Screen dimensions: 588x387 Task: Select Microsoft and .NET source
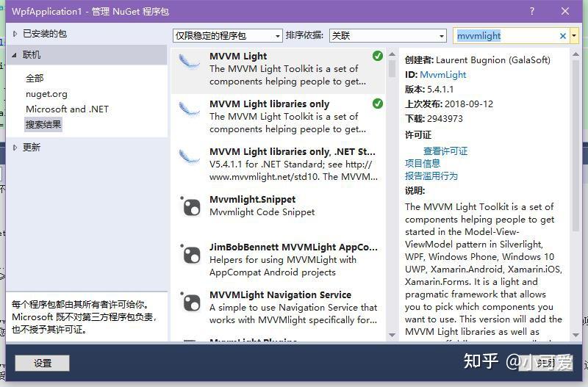67,109
